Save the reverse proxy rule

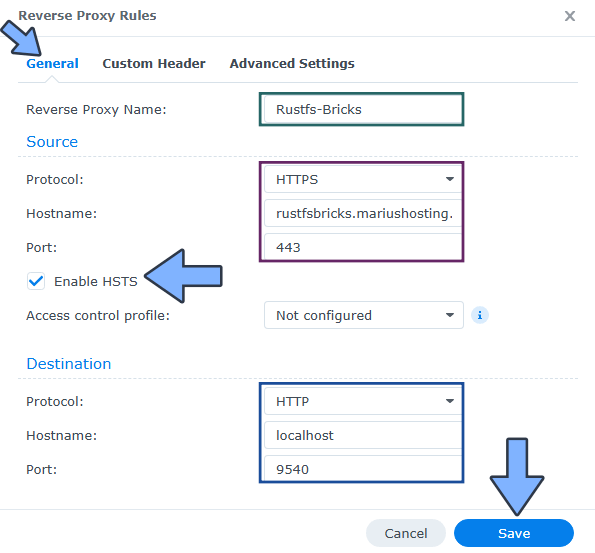click(x=514, y=533)
